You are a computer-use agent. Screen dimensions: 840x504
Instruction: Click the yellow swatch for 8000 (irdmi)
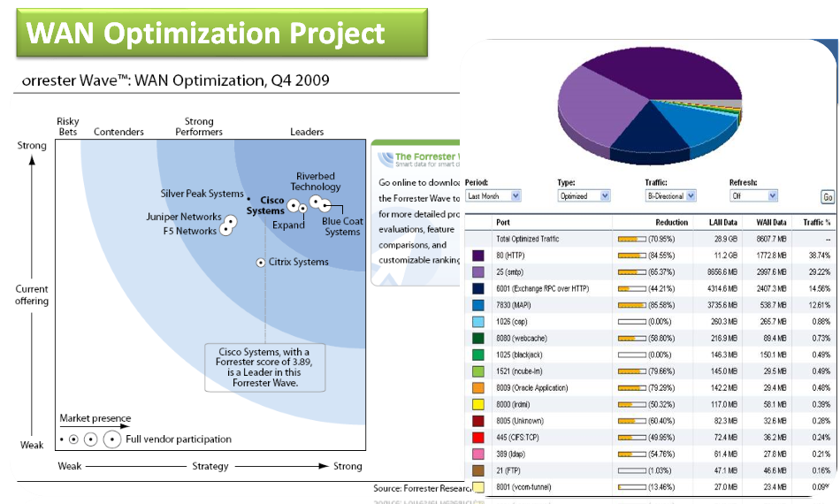[x=477, y=405]
